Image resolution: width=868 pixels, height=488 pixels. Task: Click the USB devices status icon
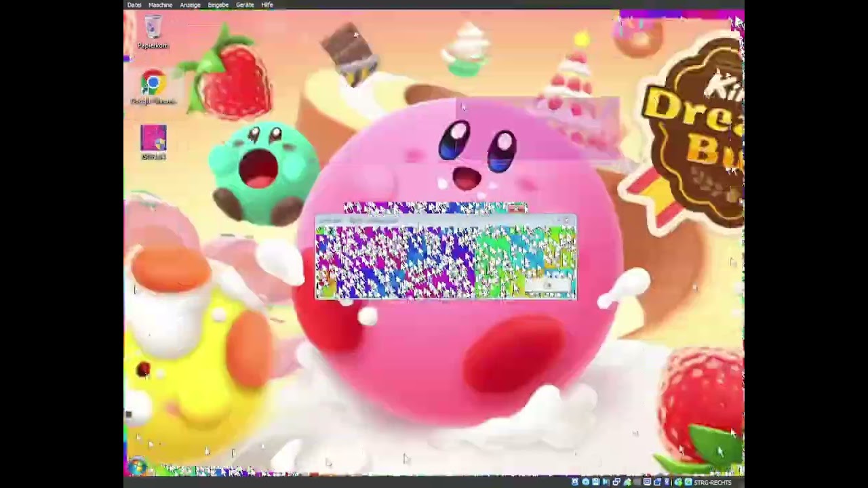pos(627,482)
